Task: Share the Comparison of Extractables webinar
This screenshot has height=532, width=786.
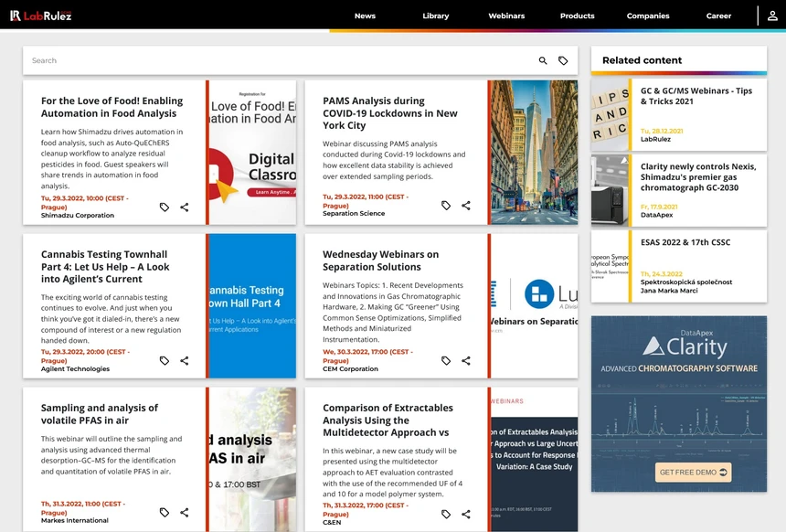Action: [x=466, y=514]
